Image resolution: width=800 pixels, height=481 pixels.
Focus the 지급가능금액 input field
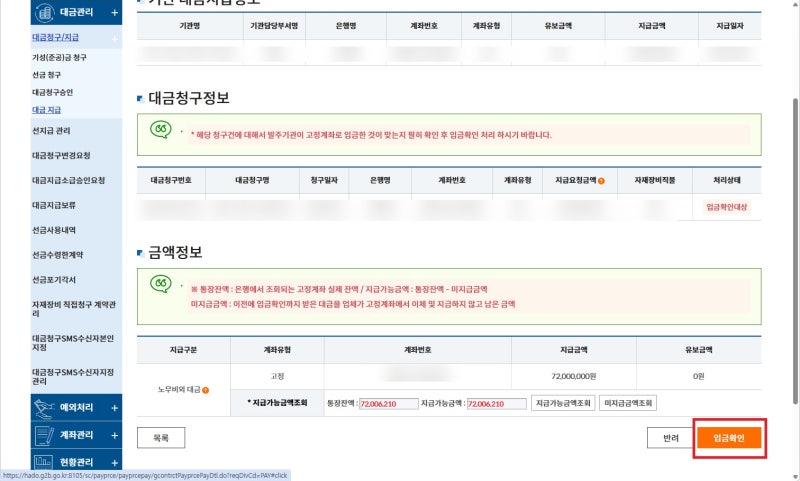coord(496,404)
